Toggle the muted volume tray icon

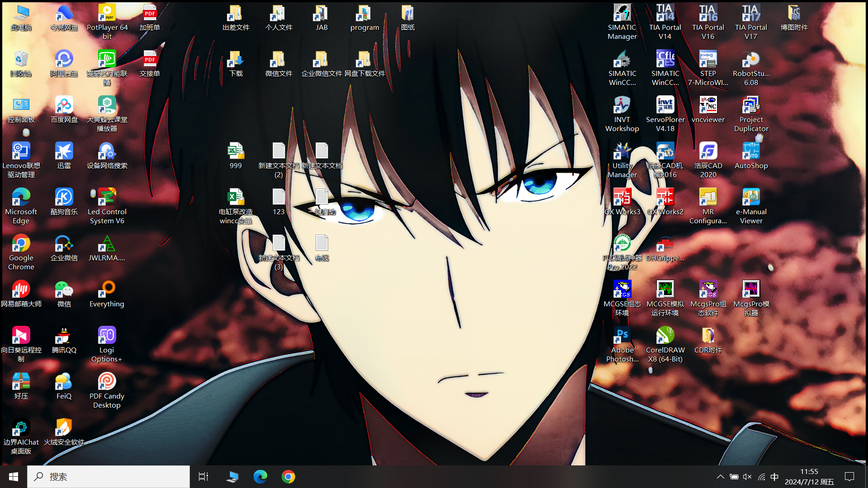[x=747, y=477]
